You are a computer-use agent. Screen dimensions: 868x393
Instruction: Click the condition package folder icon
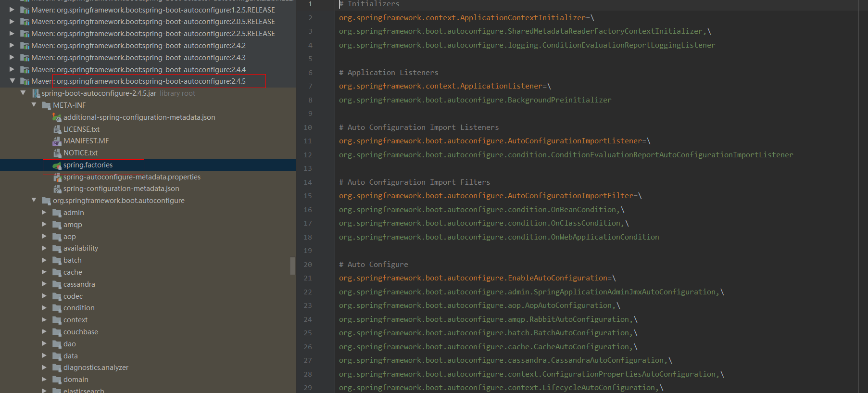(57, 308)
